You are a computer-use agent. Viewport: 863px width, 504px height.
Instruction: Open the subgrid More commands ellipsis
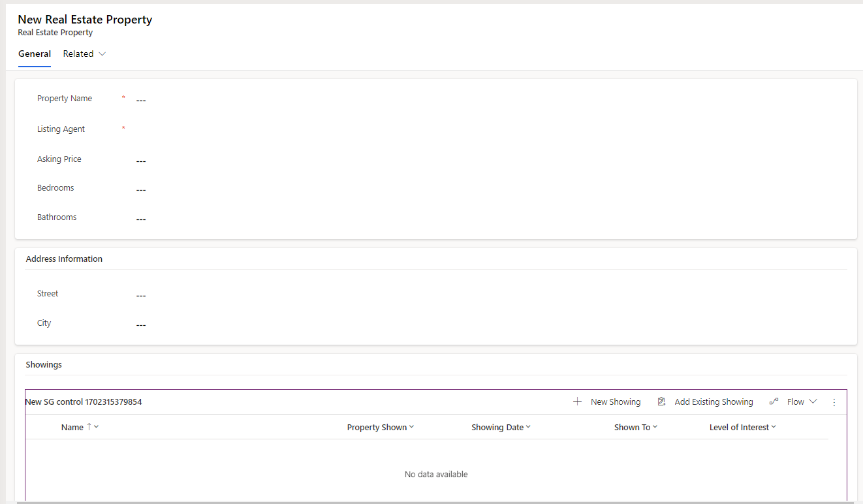[834, 402]
